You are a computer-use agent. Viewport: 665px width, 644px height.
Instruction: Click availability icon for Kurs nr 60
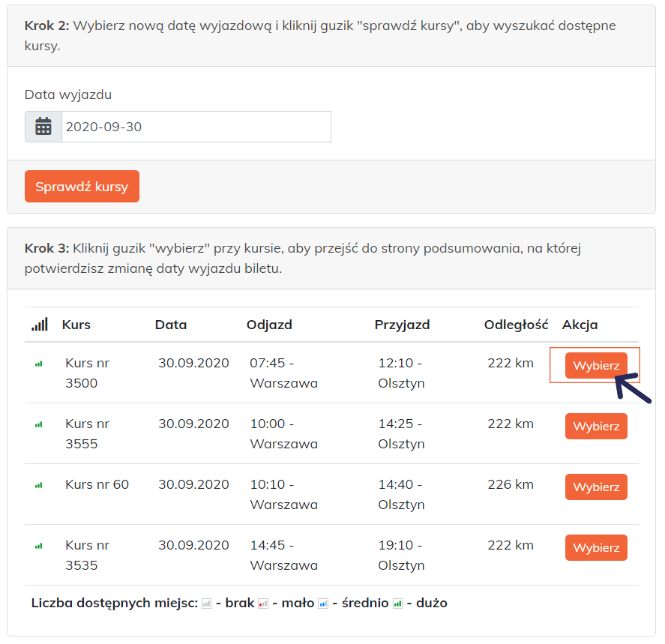pyautogui.click(x=38, y=485)
